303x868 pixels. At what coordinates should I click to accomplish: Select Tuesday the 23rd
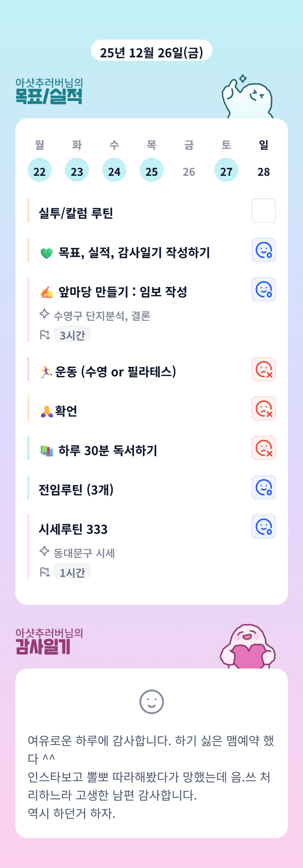click(77, 170)
